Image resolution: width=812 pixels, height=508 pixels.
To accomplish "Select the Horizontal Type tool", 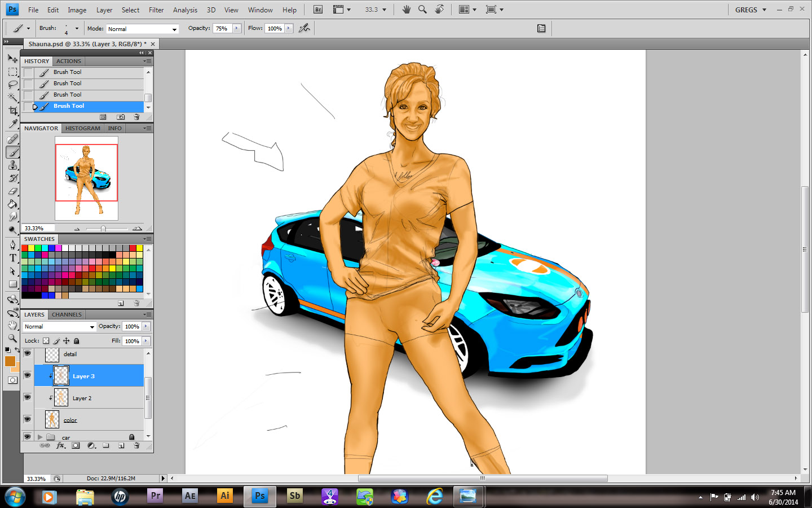I will coord(12,258).
